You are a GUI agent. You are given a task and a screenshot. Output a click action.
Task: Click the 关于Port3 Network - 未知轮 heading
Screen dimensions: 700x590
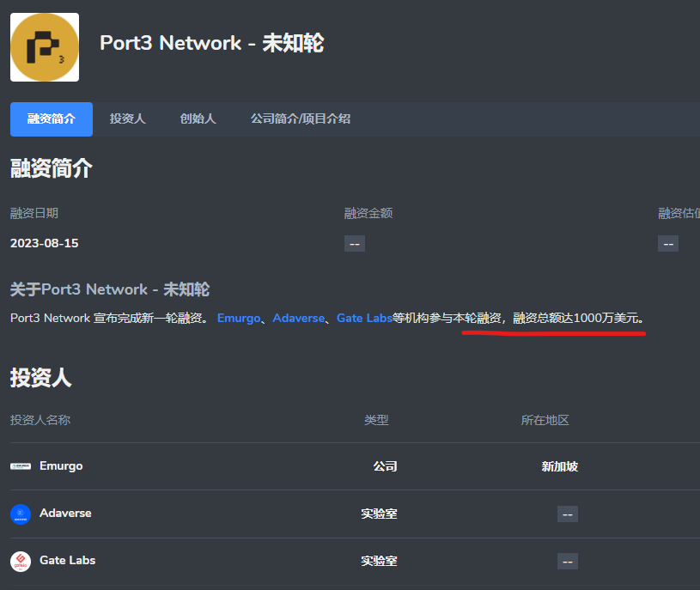(110, 289)
